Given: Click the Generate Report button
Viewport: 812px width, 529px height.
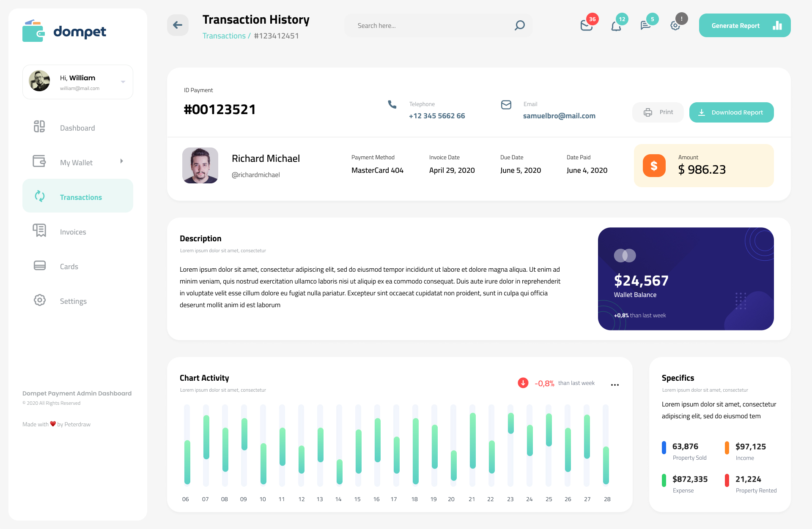Looking at the screenshot, I should [736, 25].
